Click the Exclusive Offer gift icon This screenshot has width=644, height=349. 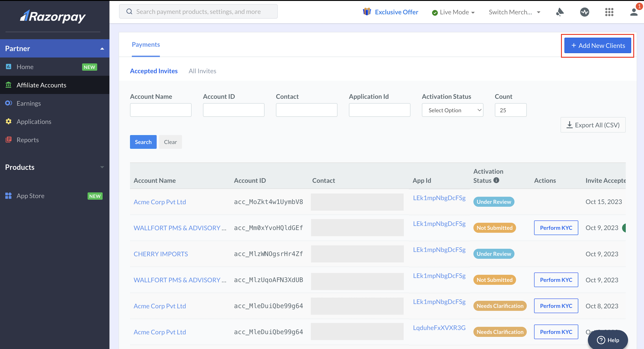click(366, 12)
